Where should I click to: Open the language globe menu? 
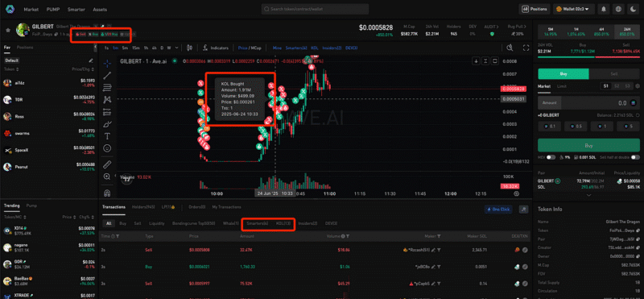coord(618,9)
